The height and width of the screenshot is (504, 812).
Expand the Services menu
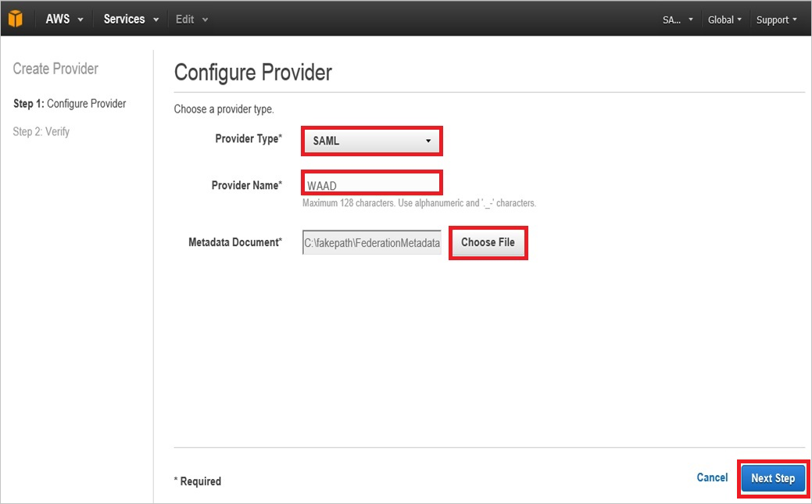click(x=131, y=20)
